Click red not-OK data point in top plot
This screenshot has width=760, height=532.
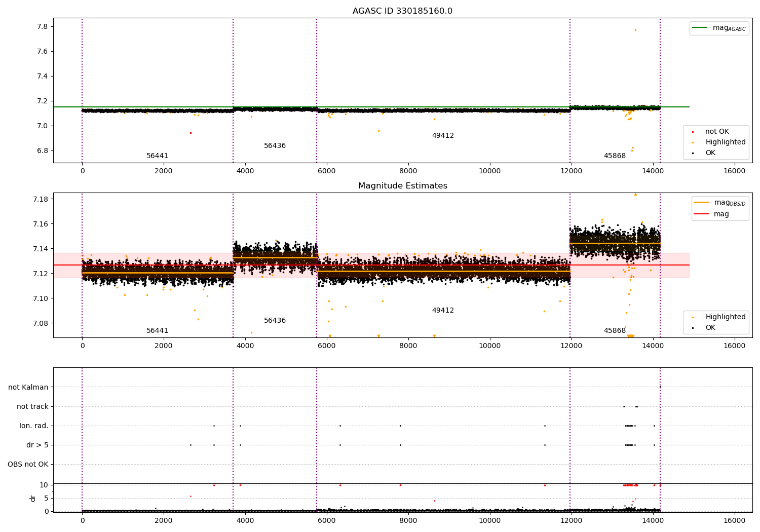[191, 133]
